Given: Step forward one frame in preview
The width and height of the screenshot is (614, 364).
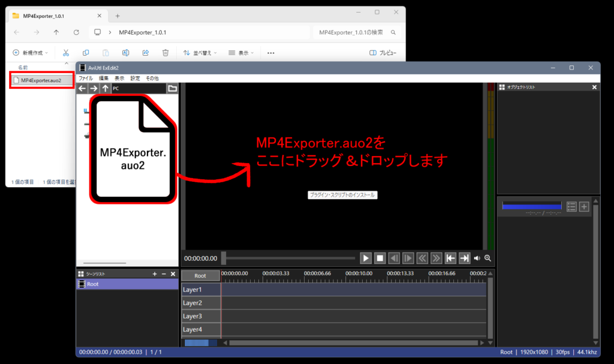Looking at the screenshot, I should [x=408, y=258].
